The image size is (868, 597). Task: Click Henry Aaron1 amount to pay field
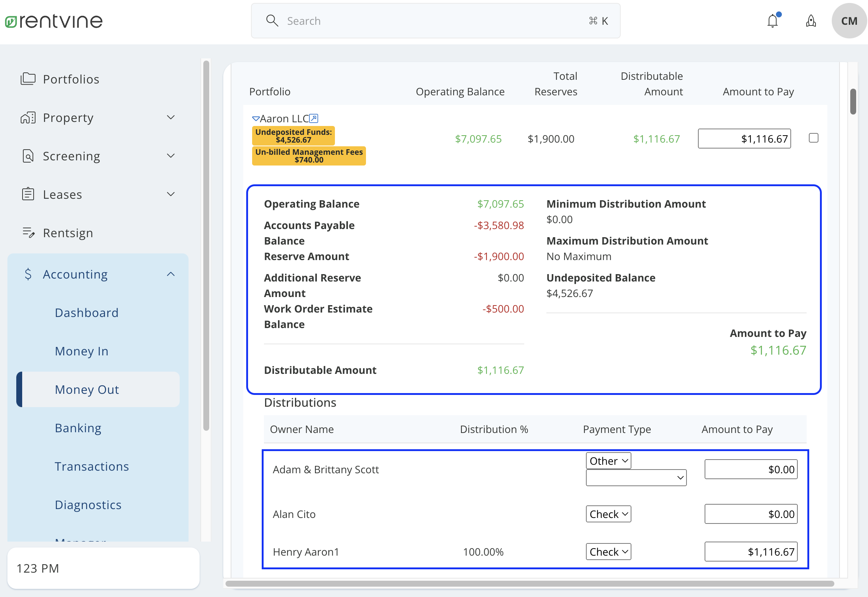750,552
